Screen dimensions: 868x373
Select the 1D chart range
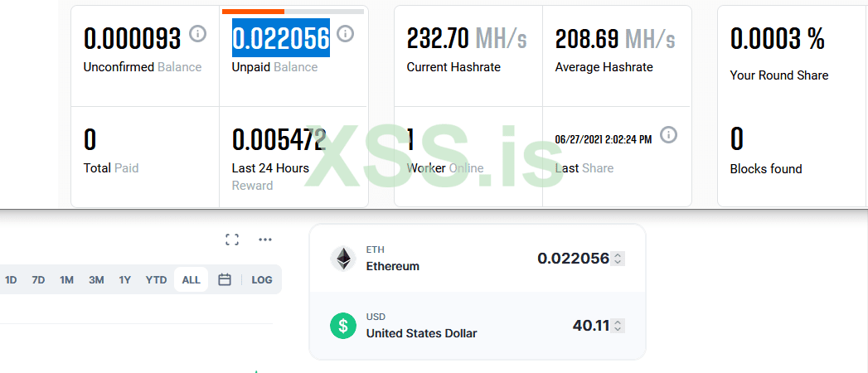click(11, 280)
